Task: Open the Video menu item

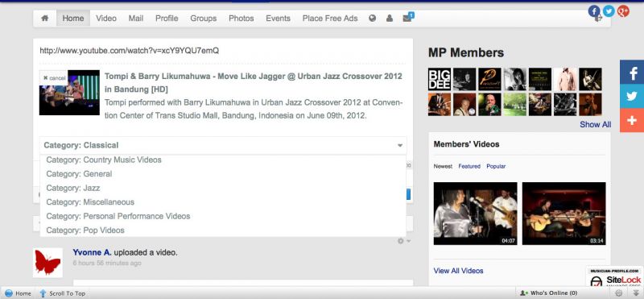Action: 106,18
